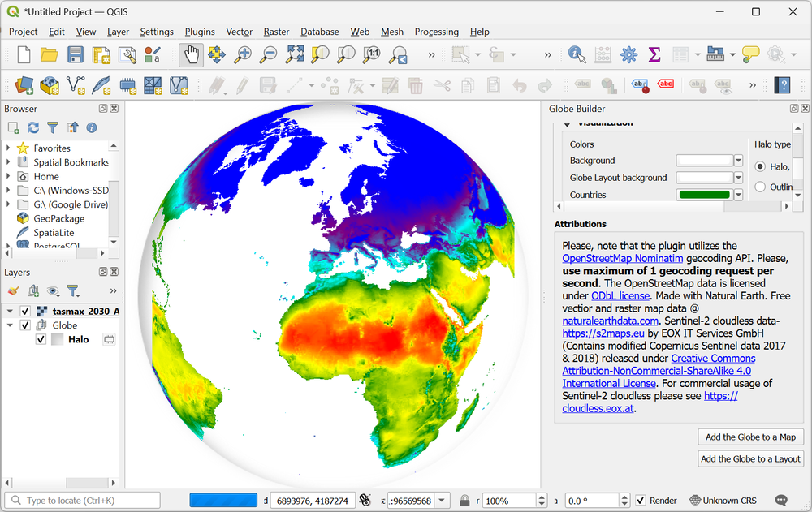Select the Halo radio button under Halo type
This screenshot has height=512, width=812.
click(760, 166)
